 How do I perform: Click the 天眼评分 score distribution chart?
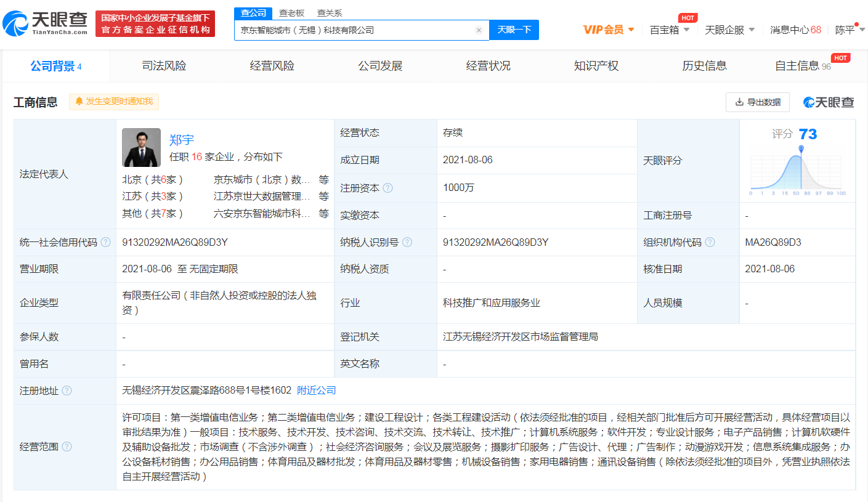(x=798, y=169)
